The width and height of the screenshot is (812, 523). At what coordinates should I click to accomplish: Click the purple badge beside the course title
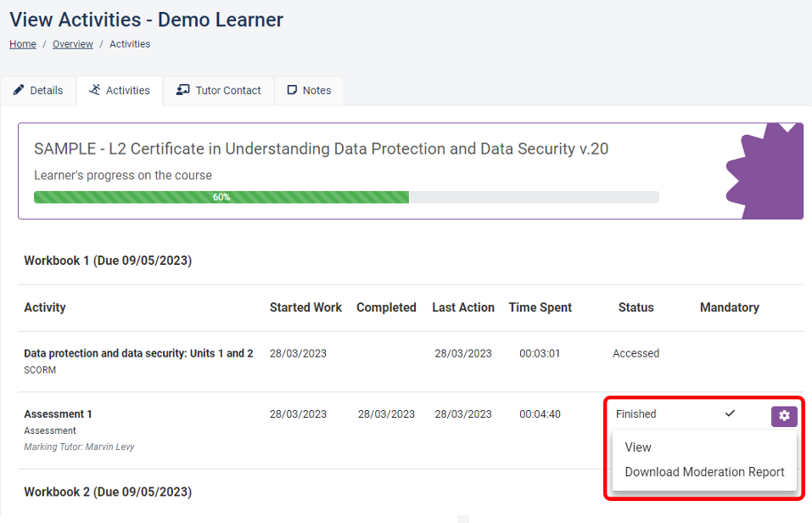point(764,171)
